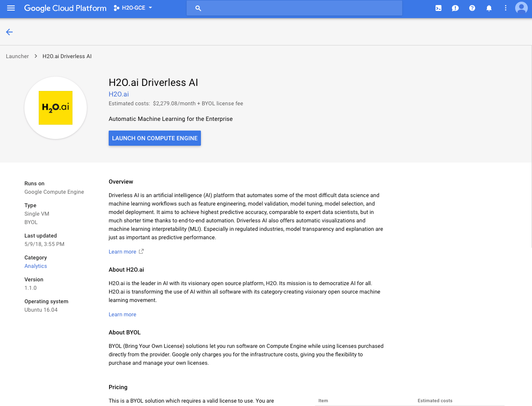Open the Analytics category link
Viewport: 532px width, 406px height.
(x=35, y=266)
